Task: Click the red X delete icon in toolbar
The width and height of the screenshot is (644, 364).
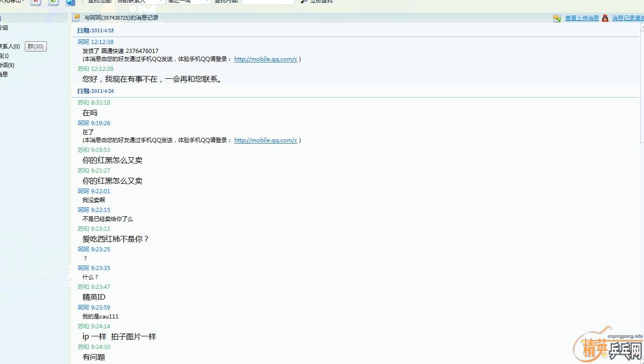Action: coord(36,2)
